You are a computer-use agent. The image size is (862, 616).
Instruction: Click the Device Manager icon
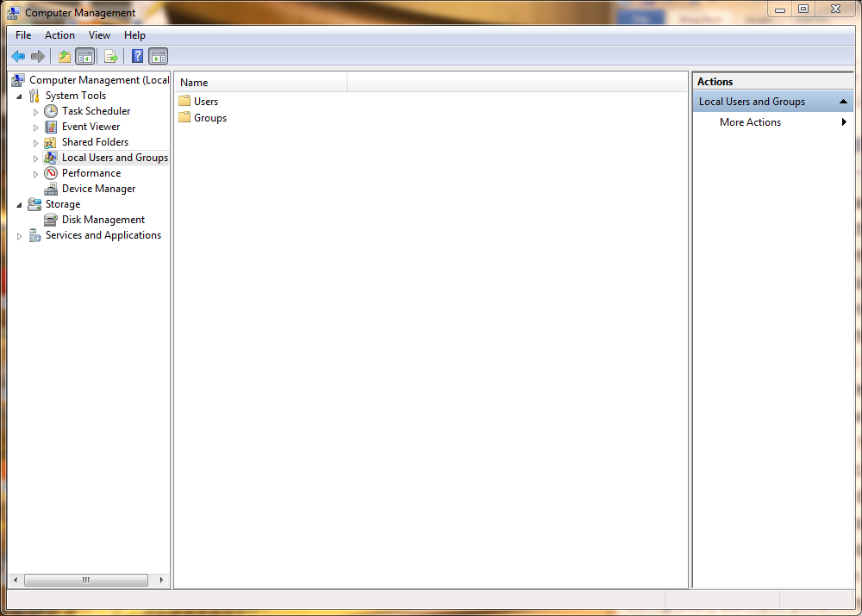coord(51,189)
